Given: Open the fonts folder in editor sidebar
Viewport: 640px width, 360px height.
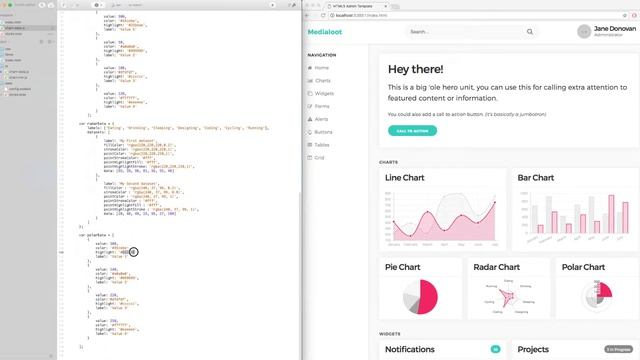Looking at the screenshot, I should click(x=9, y=54).
